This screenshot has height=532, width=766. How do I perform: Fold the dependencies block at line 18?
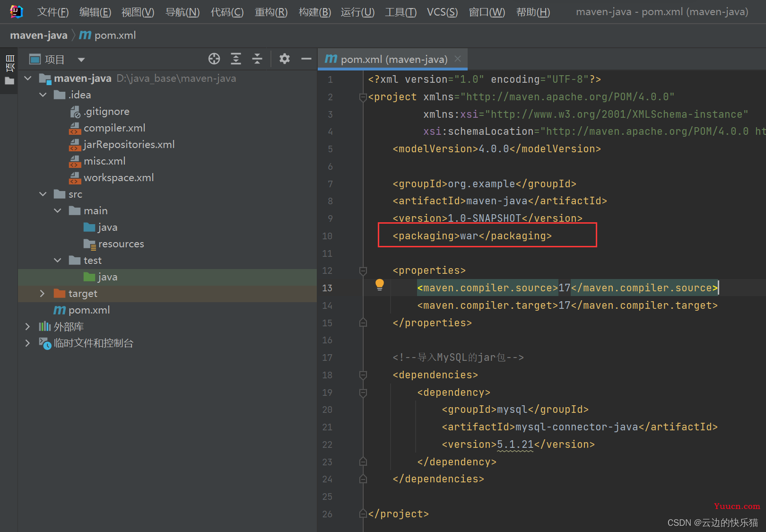(x=363, y=375)
